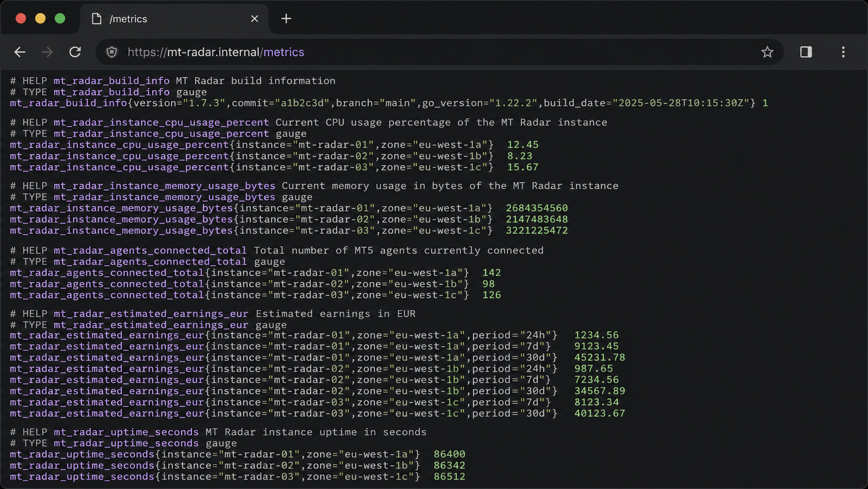Click the memory bytes value 2147483648
Screen dimensions: 868x489
coord(537,219)
